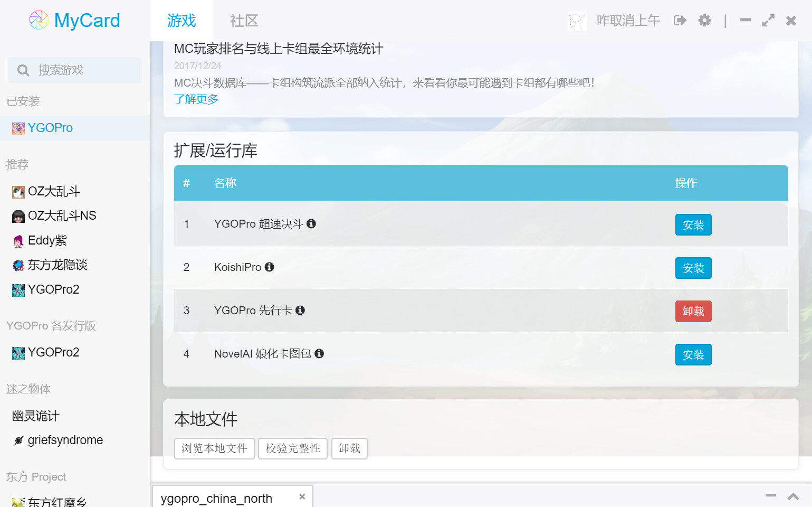The width and height of the screenshot is (812, 507).
Task: Click the KoishiPro name text
Action: (x=238, y=267)
